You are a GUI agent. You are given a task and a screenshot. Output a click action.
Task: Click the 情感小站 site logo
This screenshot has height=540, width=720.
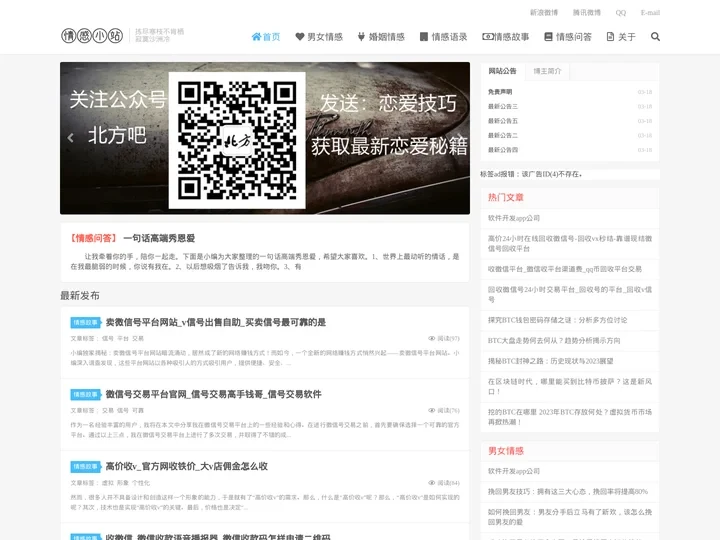92,35
